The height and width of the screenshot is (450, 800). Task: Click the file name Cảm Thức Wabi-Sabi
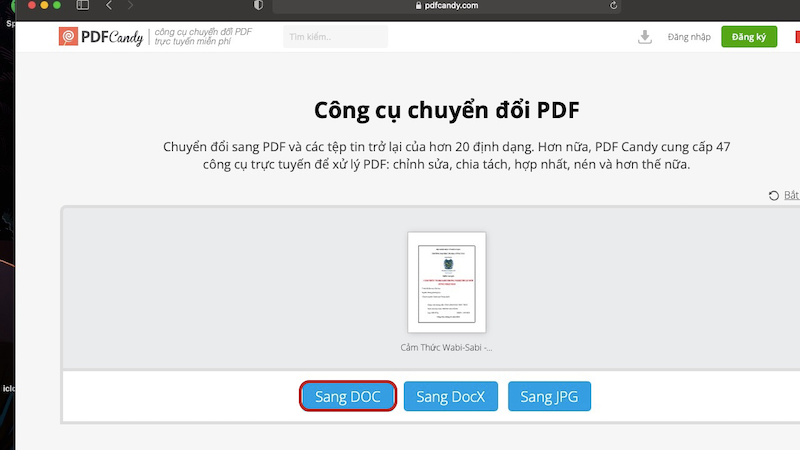[x=446, y=347]
